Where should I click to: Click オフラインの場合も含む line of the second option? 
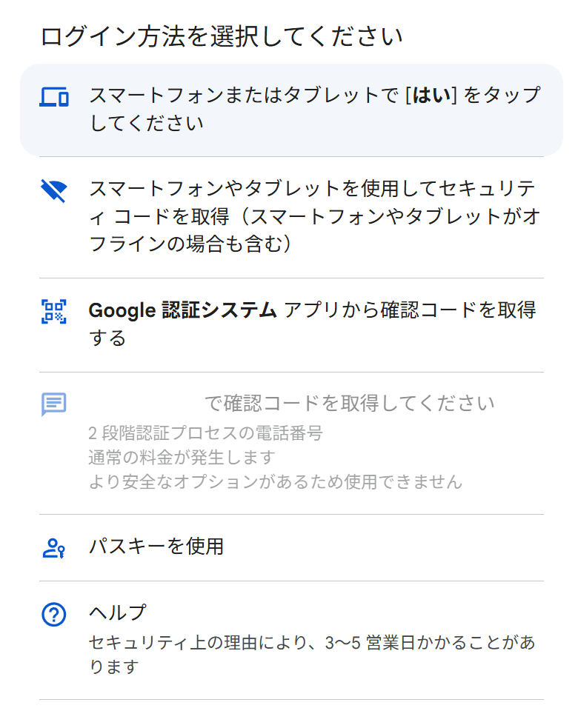tap(190, 244)
